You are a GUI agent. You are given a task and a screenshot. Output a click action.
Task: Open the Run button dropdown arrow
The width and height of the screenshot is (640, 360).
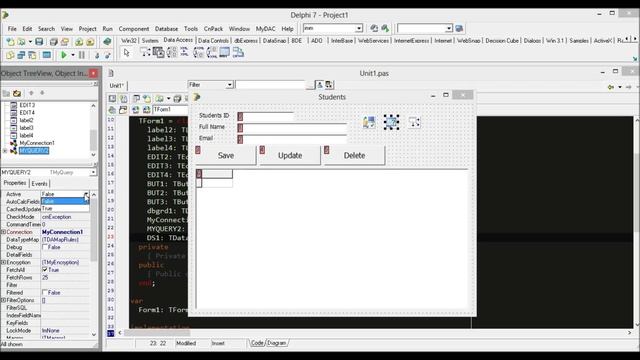click(73, 55)
